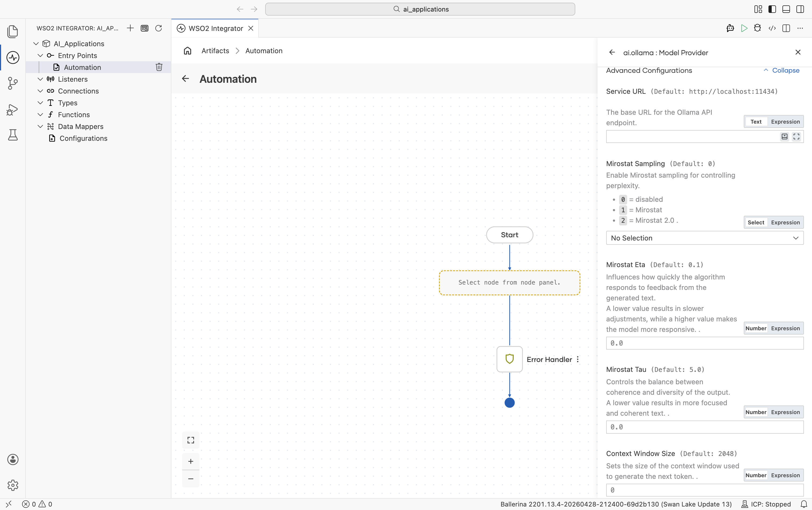The height and width of the screenshot is (510, 812).
Task: Open Source Control view in activity bar
Action: point(13,83)
